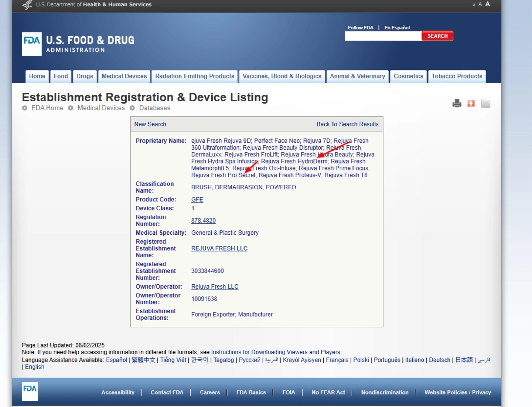Click the Follow FDA link
The height and width of the screenshot is (407, 532).
361,28
